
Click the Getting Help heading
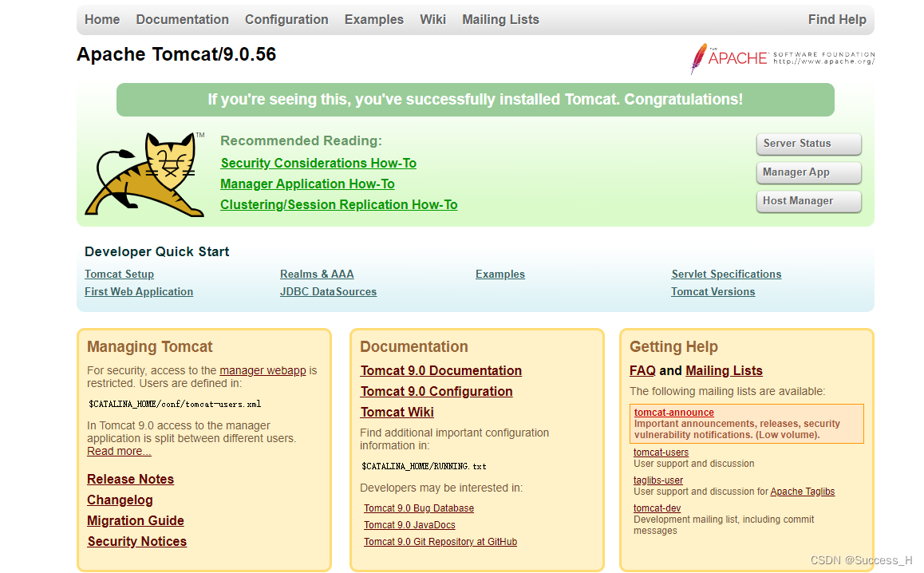tap(673, 346)
